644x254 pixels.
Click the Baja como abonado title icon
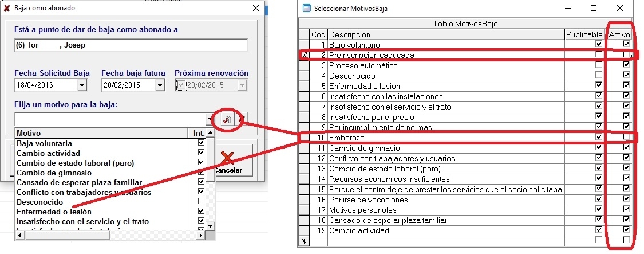coord(6,8)
